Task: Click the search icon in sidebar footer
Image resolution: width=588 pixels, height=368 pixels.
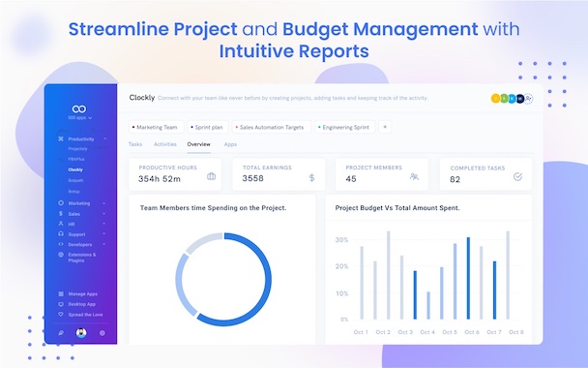Action: [61, 333]
